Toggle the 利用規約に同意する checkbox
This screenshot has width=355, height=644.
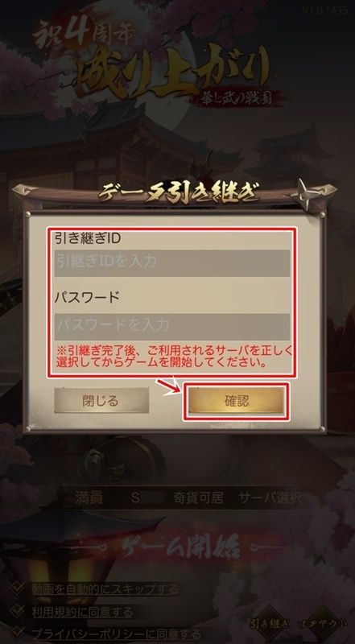point(18,611)
